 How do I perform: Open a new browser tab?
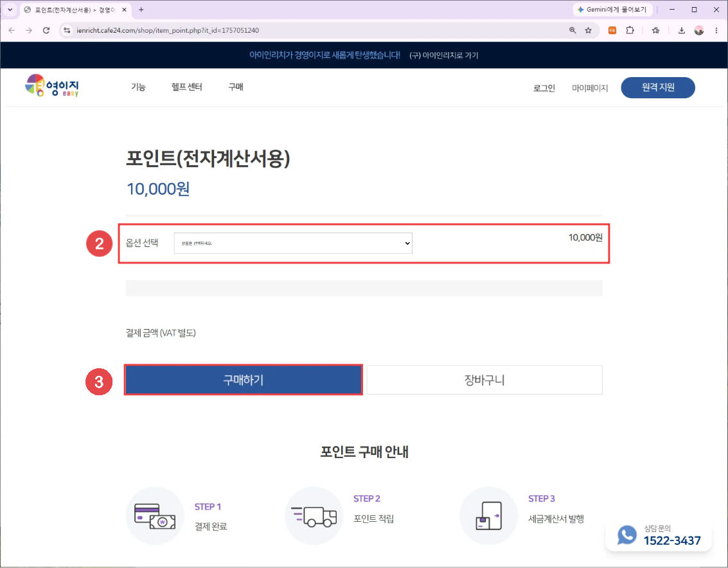pos(141,9)
